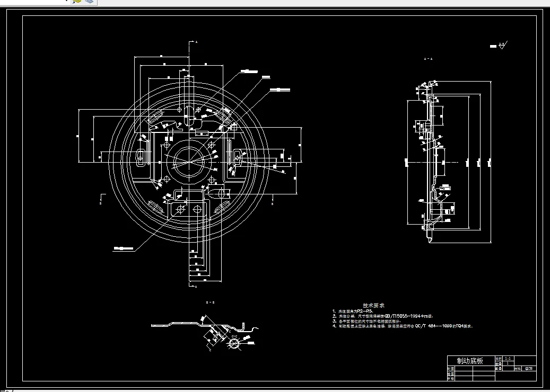Select the surface roughness symbol in the top-right corner
The image size is (550, 392).
[x=499, y=46]
